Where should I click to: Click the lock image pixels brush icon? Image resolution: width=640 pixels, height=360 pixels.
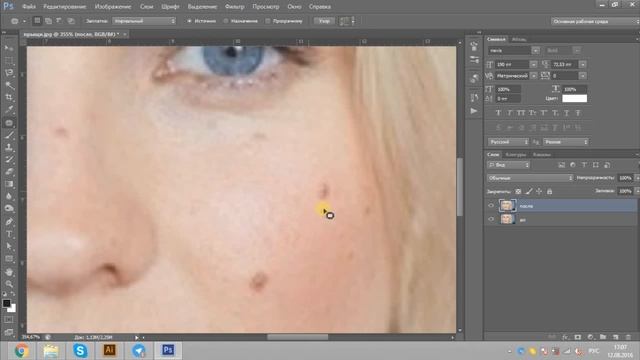coord(529,191)
